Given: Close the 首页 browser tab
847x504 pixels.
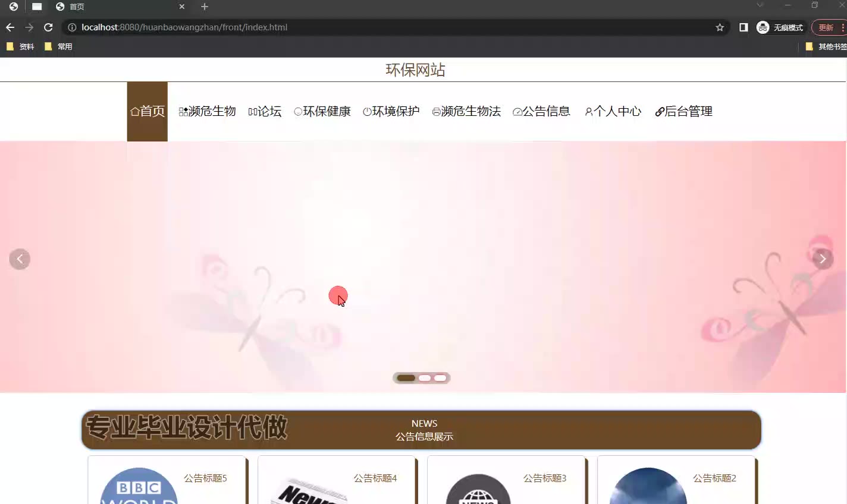Looking at the screenshot, I should [182, 7].
